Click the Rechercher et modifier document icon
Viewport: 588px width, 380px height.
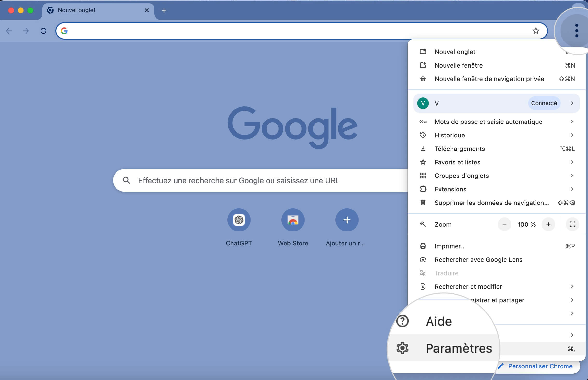pos(423,287)
